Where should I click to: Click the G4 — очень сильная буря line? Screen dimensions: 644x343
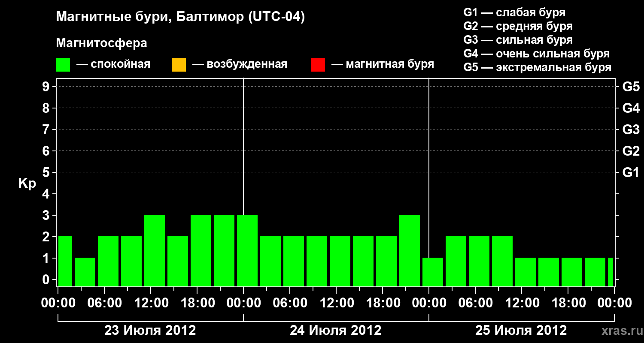click(537, 54)
